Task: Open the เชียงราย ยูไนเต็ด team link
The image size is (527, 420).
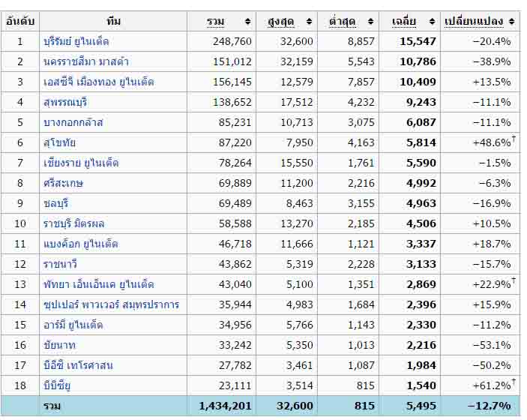Action: [x=81, y=163]
